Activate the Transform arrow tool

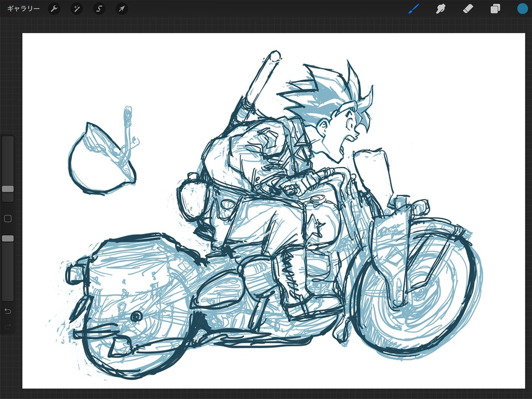point(122,9)
